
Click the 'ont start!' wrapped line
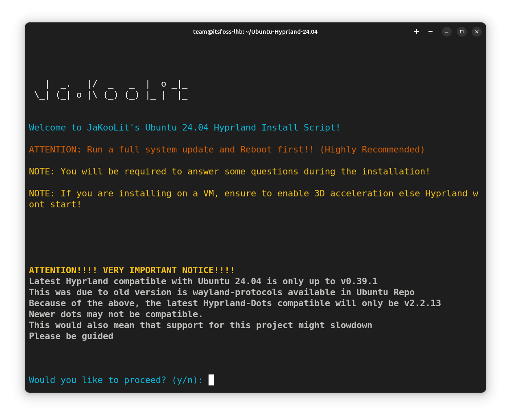55,205
